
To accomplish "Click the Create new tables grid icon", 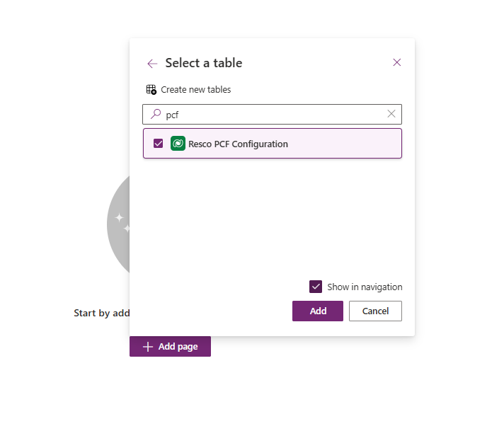I will (151, 90).
